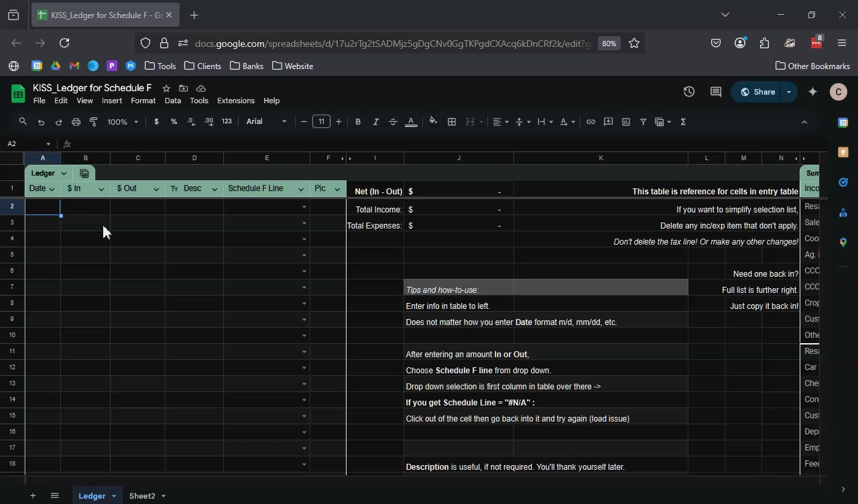Image resolution: width=858 pixels, height=504 pixels.
Task: Open the text color picker
Action: point(411,122)
